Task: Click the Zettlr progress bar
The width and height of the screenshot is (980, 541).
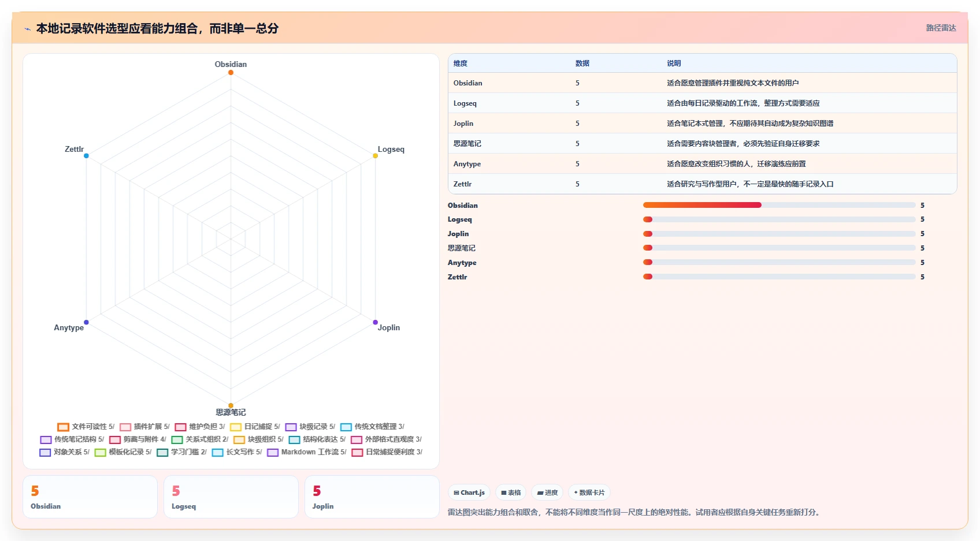Action: pos(779,277)
